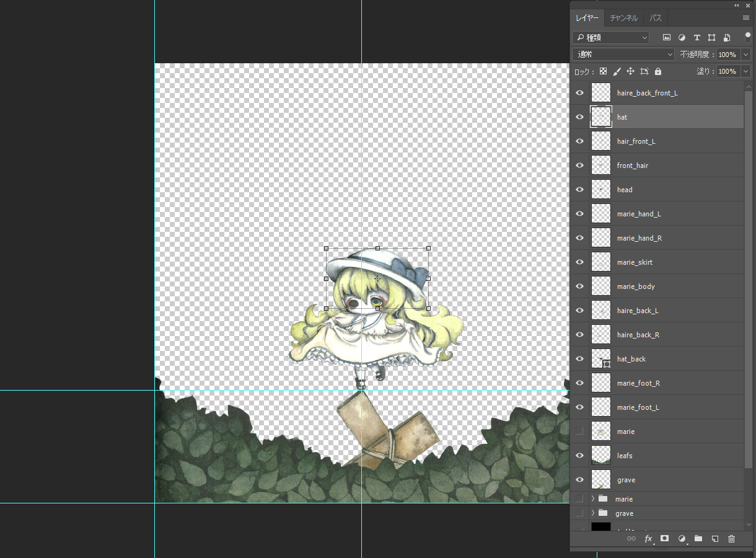Filter layers by type (T) icon

[697, 37]
